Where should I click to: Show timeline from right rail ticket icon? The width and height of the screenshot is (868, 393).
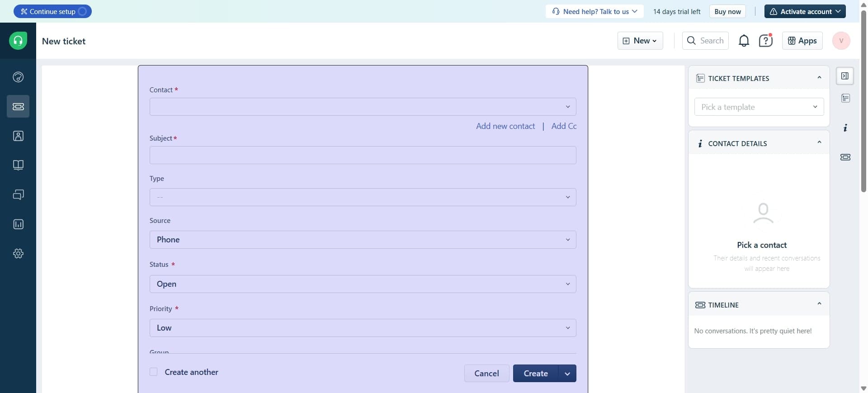coord(845,157)
